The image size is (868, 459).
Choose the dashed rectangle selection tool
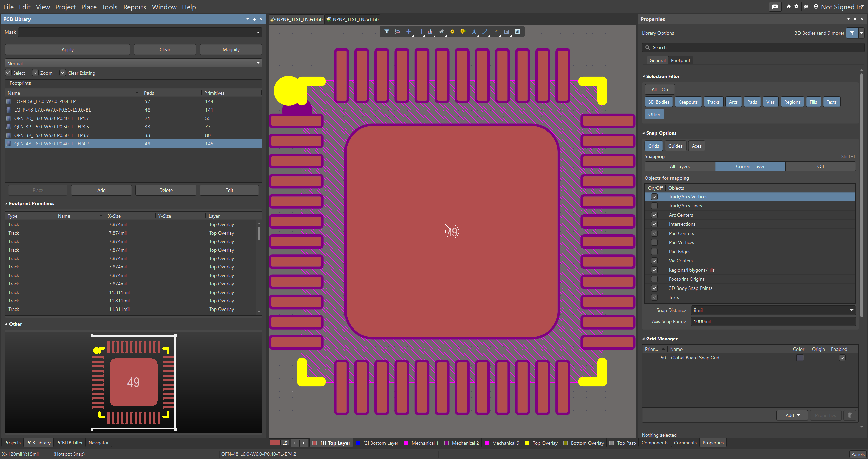click(419, 32)
